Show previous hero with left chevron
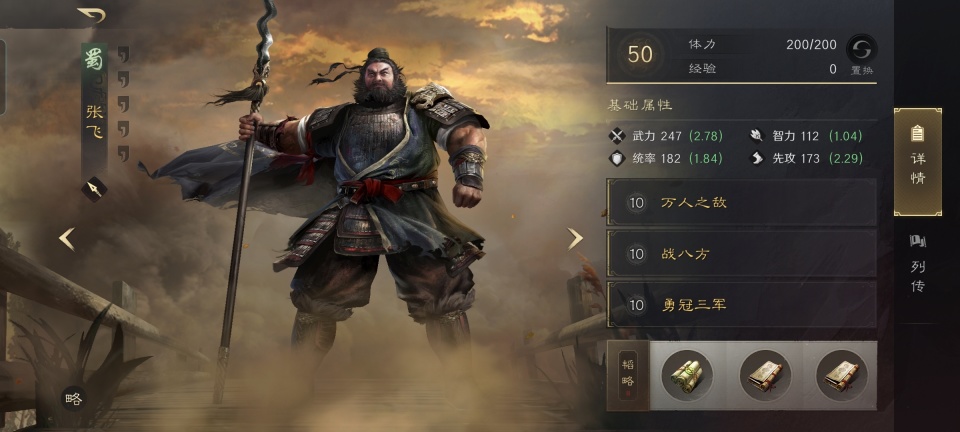Viewport: 960px width, 432px height. pyautogui.click(x=67, y=239)
